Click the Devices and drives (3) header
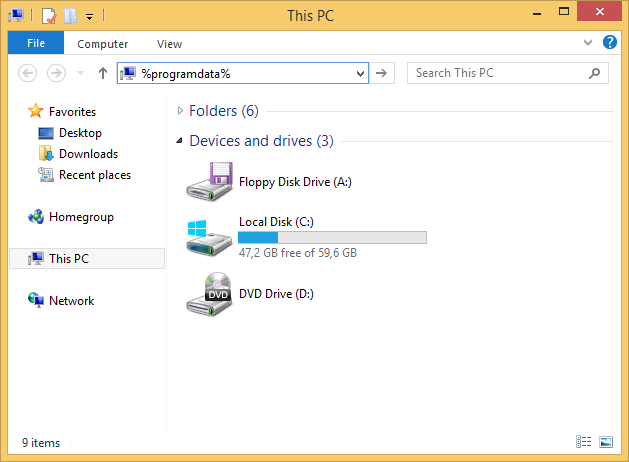Image resolution: width=629 pixels, height=462 pixels. [x=261, y=141]
